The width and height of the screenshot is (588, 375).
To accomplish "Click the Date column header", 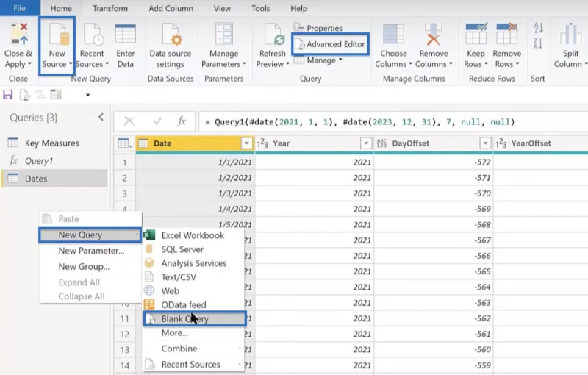I will tap(195, 143).
